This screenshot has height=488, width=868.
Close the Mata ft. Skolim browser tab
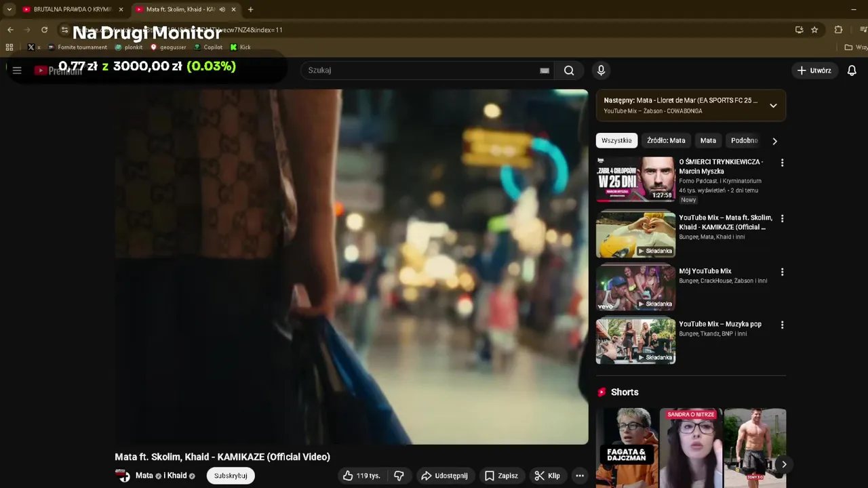pyautogui.click(x=233, y=9)
